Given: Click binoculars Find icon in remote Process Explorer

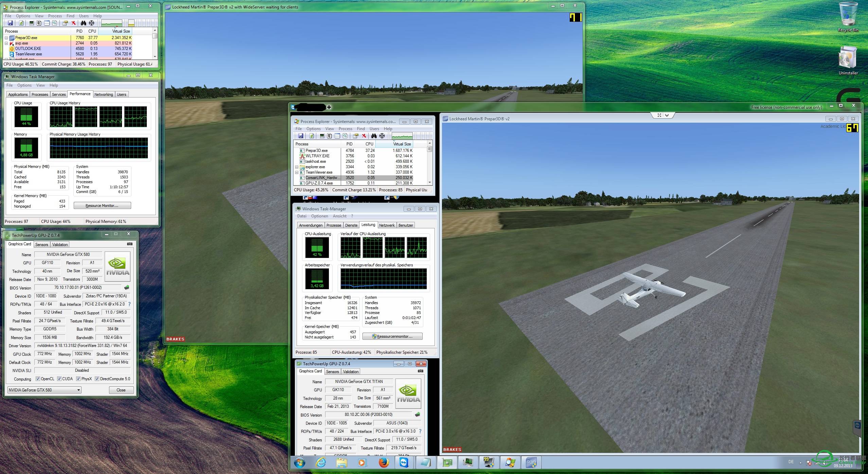Looking at the screenshot, I should 374,136.
